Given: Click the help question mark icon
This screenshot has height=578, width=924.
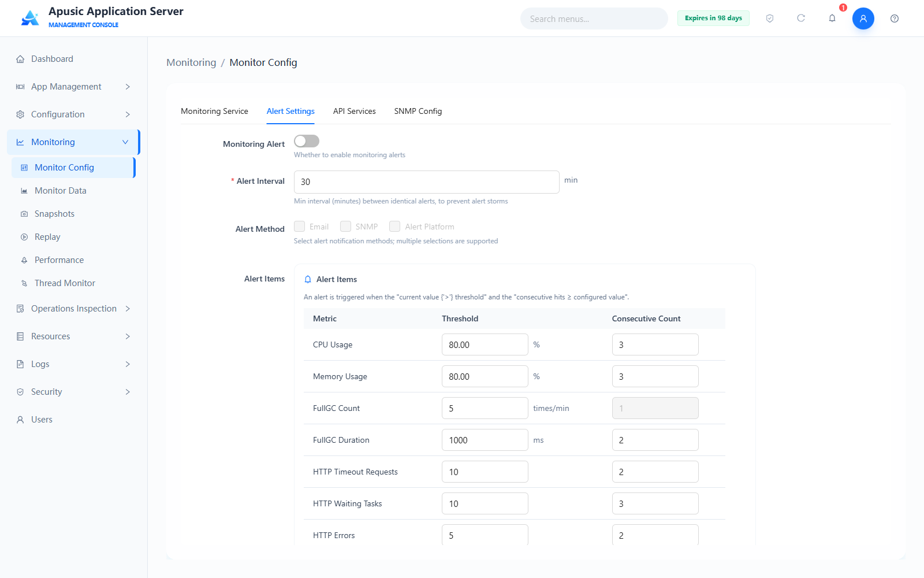Looking at the screenshot, I should (895, 18).
